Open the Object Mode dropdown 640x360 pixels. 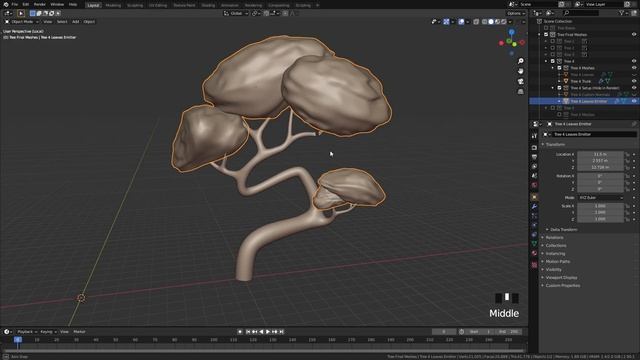pyautogui.click(x=22, y=22)
